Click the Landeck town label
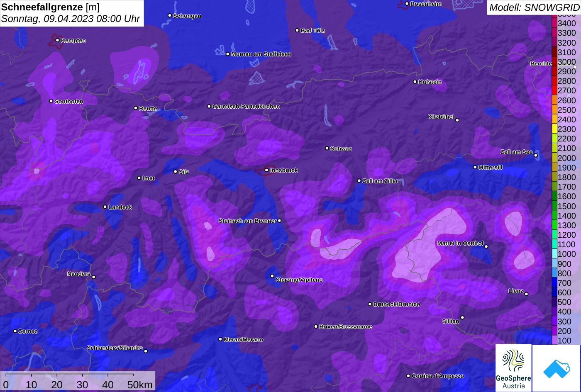The width and height of the screenshot is (581, 392). pos(120,207)
